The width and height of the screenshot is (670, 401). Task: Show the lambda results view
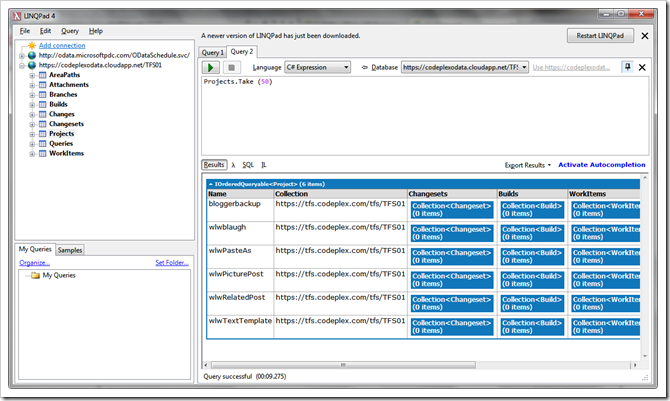(x=233, y=165)
